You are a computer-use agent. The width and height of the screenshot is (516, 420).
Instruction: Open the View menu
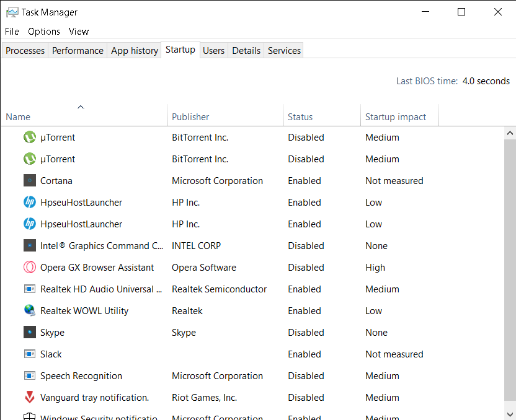pos(79,32)
